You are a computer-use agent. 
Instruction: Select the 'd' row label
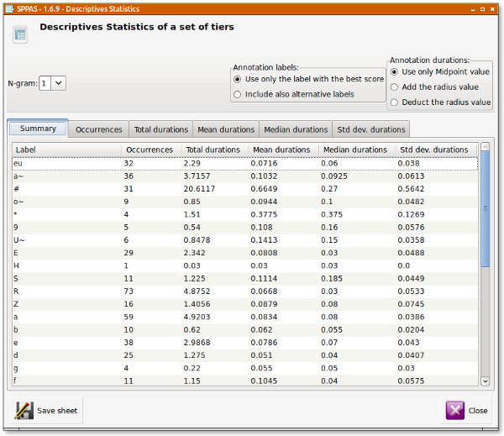coord(16,355)
